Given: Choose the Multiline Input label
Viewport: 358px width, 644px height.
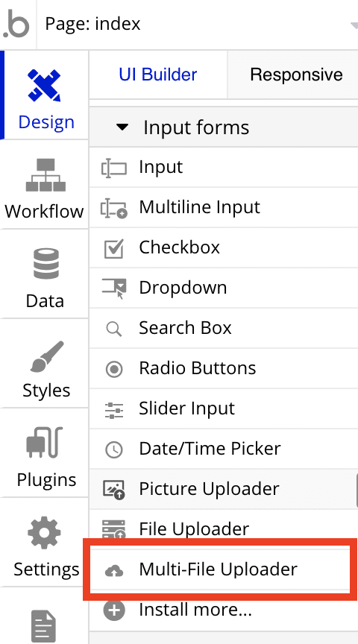Looking at the screenshot, I should click(200, 207).
